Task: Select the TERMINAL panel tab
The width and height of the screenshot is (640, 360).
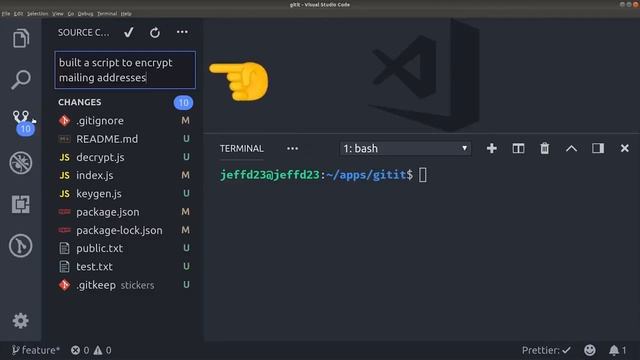Action: tap(242, 149)
